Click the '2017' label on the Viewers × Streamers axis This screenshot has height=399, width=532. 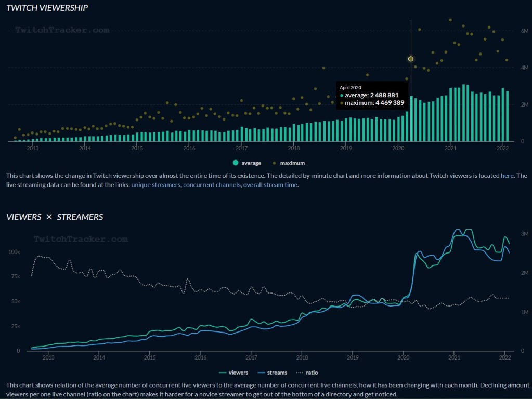click(251, 357)
